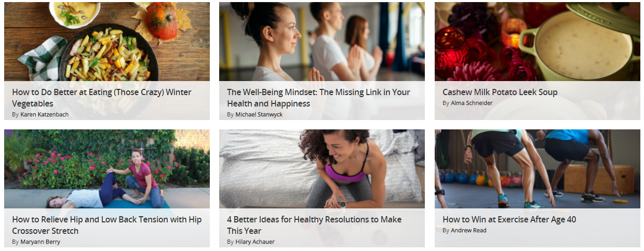Viewport: 644px width, 251px height.
Task: Open How to Win at Exercise After 40
Action: point(509,220)
